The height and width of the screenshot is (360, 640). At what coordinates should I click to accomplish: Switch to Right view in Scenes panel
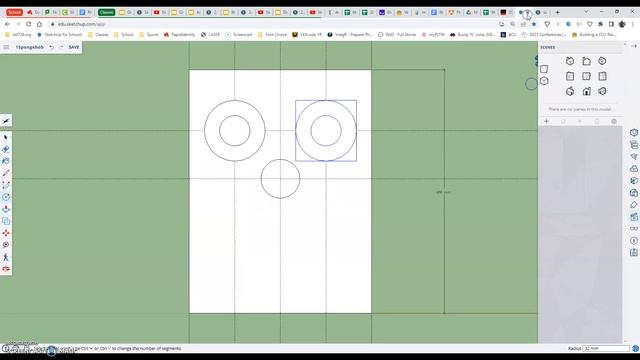tap(602, 76)
